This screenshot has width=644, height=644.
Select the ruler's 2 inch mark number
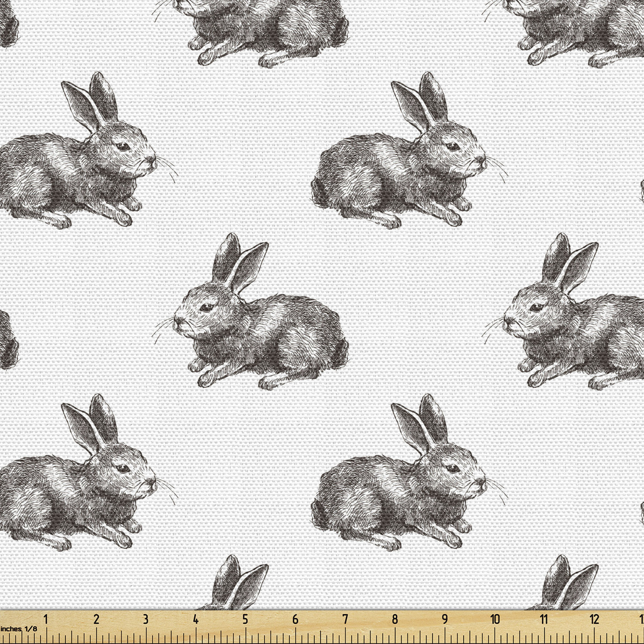coord(96,619)
